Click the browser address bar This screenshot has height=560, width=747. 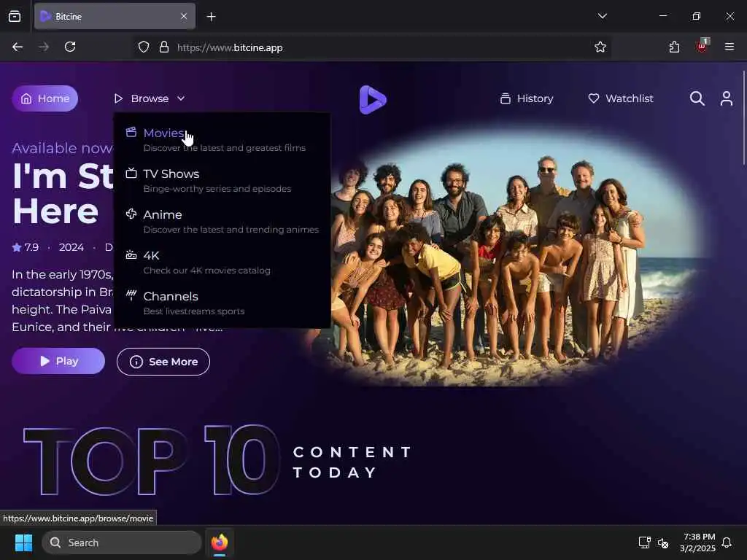click(x=371, y=47)
